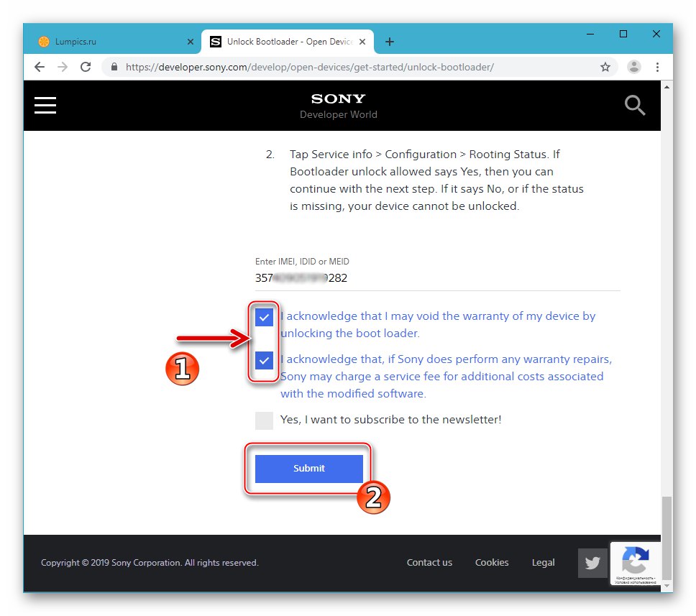Viewport: 696px width, 616px height.
Task: Go back to the previous page
Action: point(40,67)
